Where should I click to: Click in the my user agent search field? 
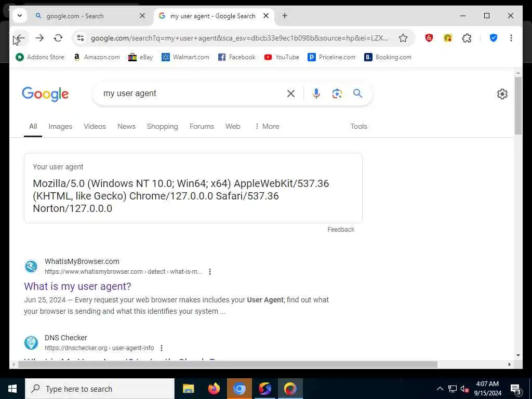190,94
